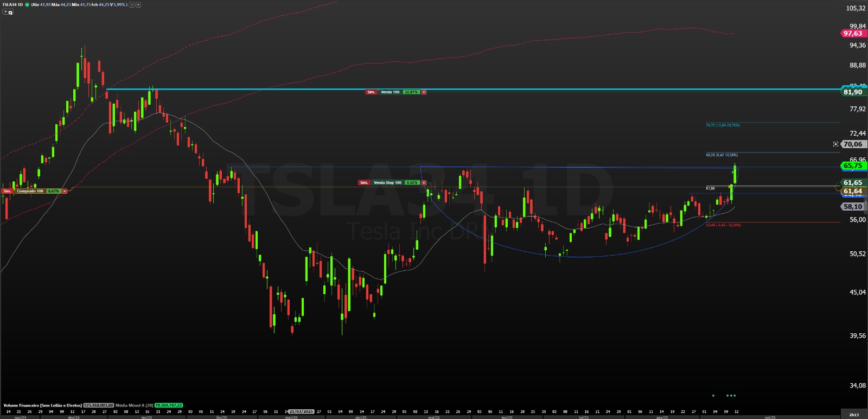Click the Sim. tag on Venda 100

pyautogui.click(x=371, y=92)
